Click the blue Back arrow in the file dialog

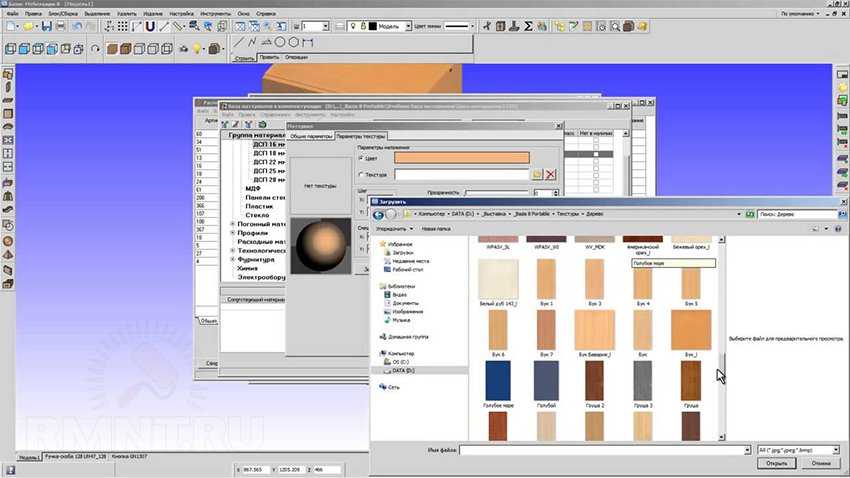378,215
